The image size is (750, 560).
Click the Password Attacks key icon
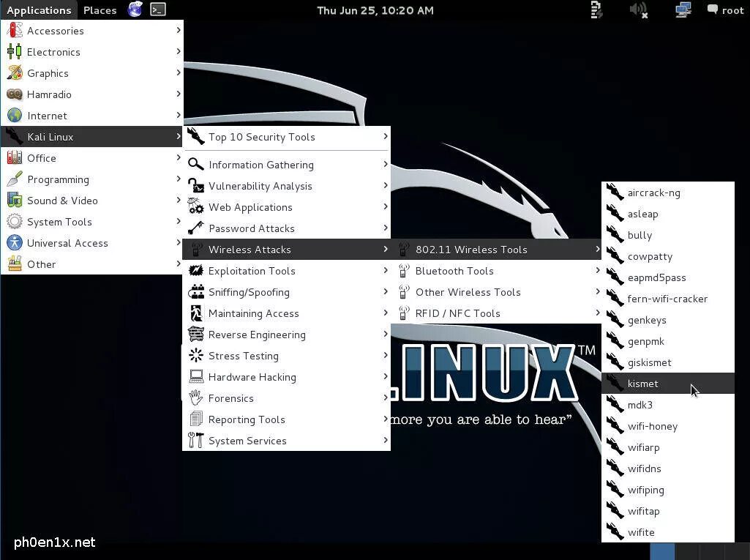click(x=195, y=228)
